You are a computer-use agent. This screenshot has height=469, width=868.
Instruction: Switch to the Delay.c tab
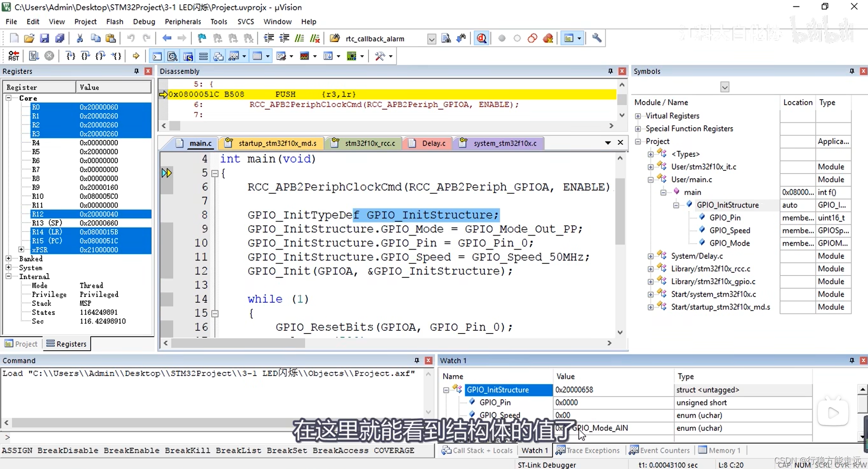(427, 143)
